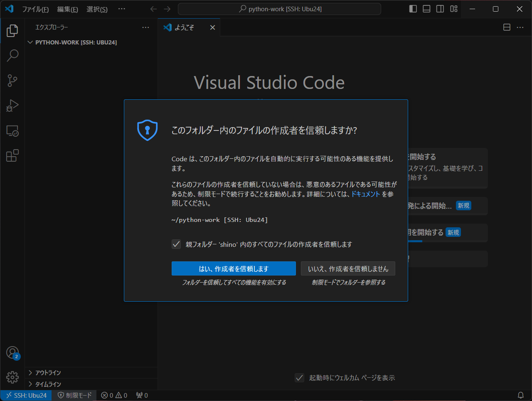
Task: Open the 選択(S) menu
Action: [x=97, y=9]
